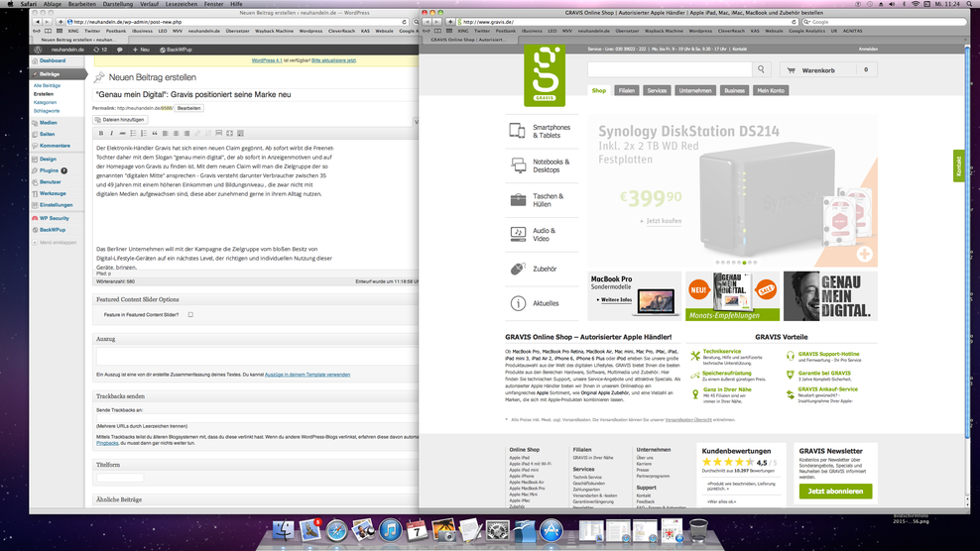Show the kitchen sink toolbar row
The height and width of the screenshot is (551, 980).
(240, 133)
